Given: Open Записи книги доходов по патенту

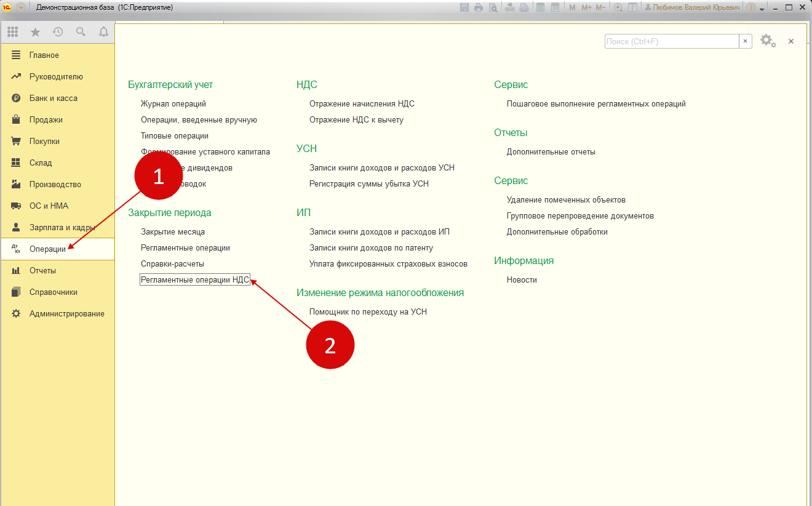Looking at the screenshot, I should tap(371, 248).
